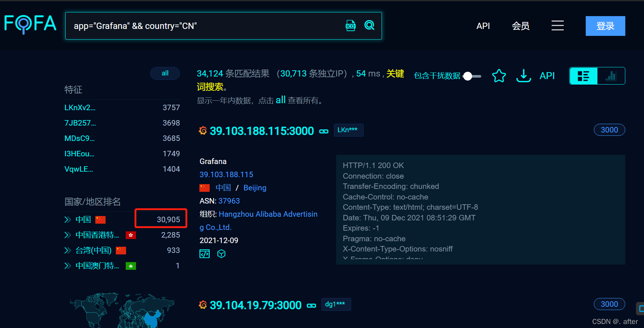Screen dimensions: 644x328
Task: Click the LKn*** feature tag
Action: tap(349, 130)
